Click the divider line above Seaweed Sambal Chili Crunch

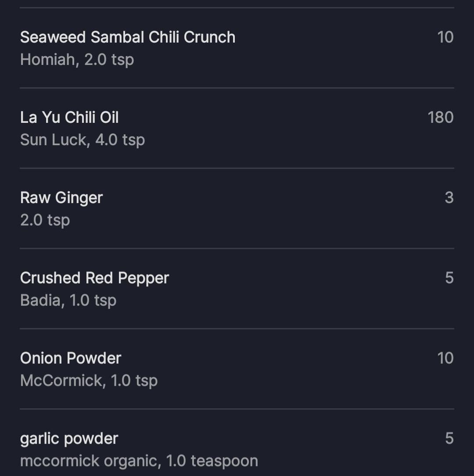coord(237,7)
